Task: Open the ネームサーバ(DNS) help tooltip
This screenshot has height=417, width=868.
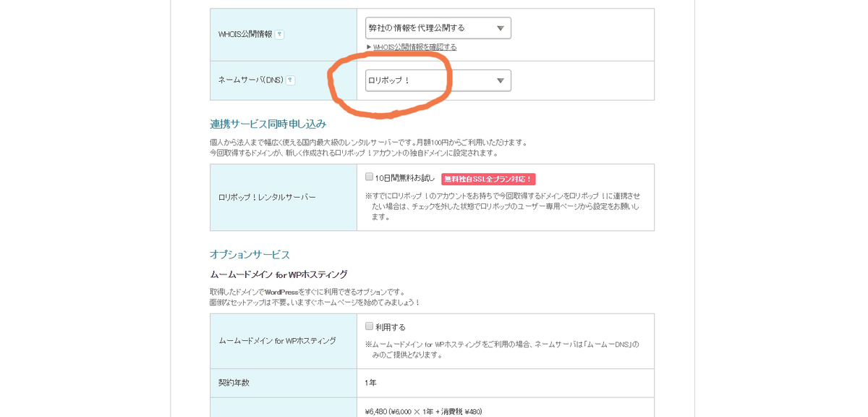Action: tap(290, 80)
